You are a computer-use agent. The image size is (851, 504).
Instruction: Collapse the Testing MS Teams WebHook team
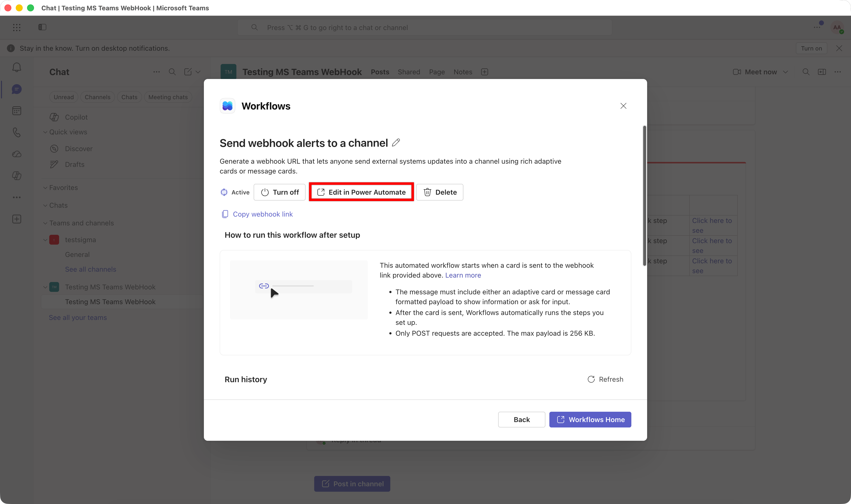click(x=45, y=287)
